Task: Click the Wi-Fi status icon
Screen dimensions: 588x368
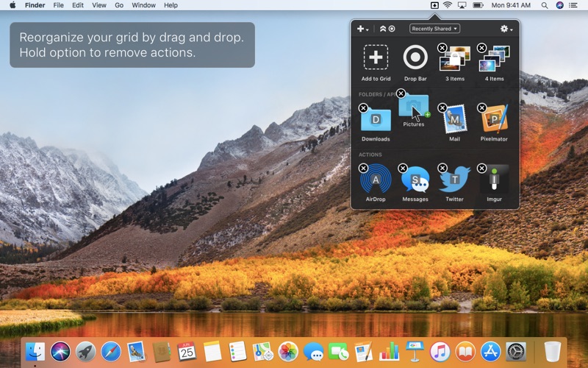Action: click(x=447, y=5)
